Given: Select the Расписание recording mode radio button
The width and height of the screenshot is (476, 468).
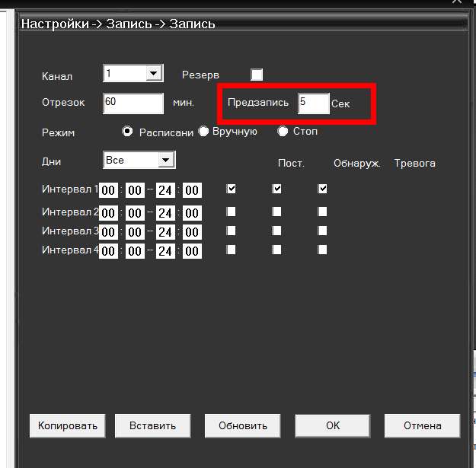Looking at the screenshot, I should coord(128,132).
